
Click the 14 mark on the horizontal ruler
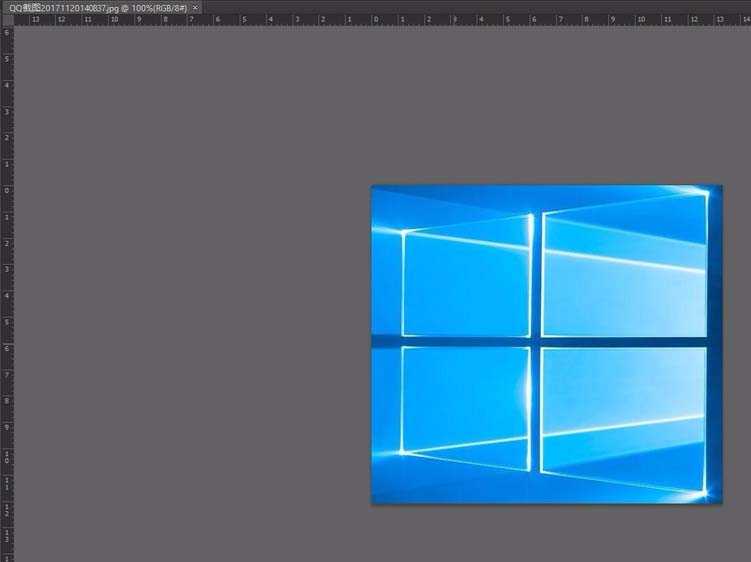746,20
